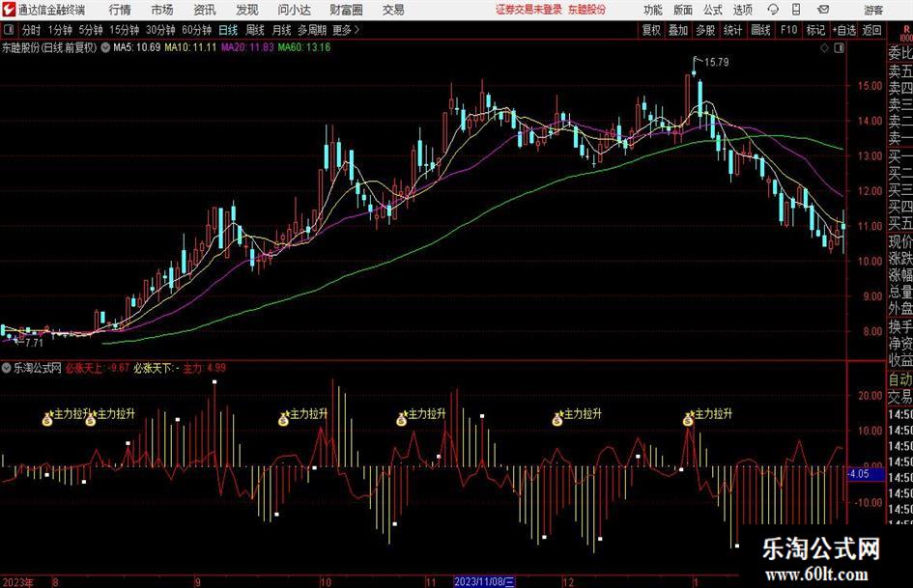Select the 周线 weekly period tab

coord(255,30)
